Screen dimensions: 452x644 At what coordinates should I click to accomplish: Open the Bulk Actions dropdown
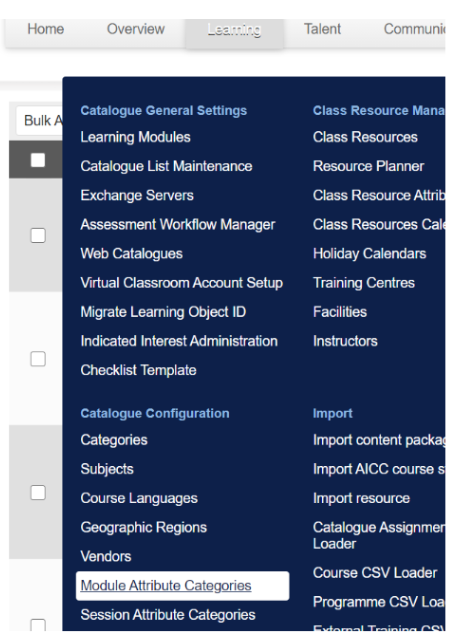click(x=39, y=121)
